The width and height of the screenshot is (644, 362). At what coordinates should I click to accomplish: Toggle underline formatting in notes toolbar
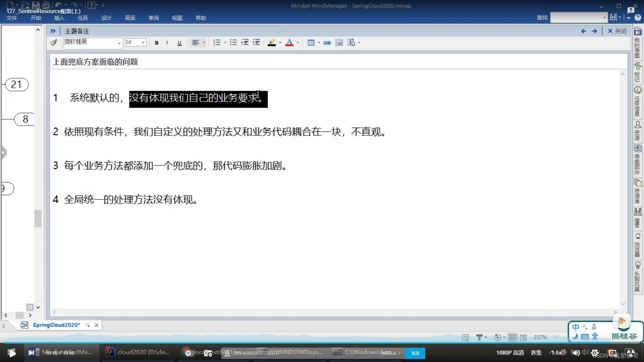pyautogui.click(x=179, y=43)
